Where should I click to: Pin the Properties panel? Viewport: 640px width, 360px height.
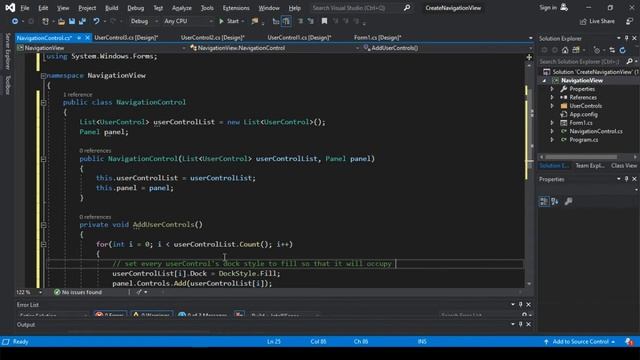(627, 179)
